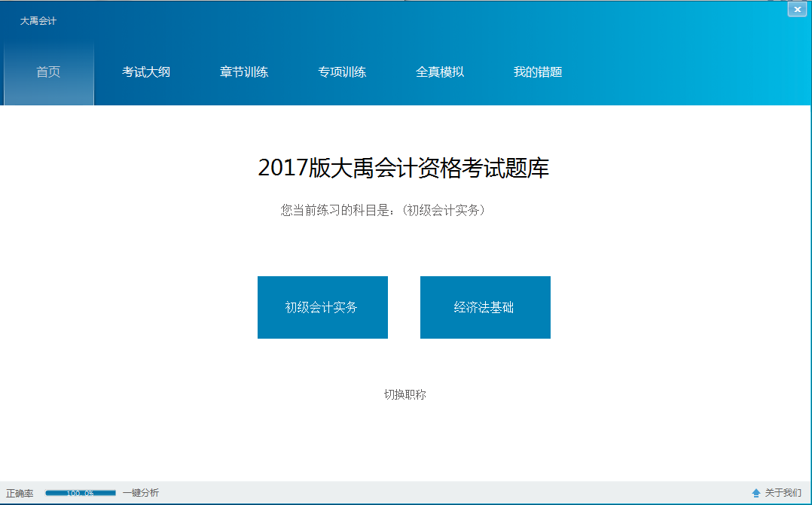Viewport: 812px width, 505px height.
Task: Click the 正确率 label in status bar
Action: pyautogui.click(x=20, y=493)
